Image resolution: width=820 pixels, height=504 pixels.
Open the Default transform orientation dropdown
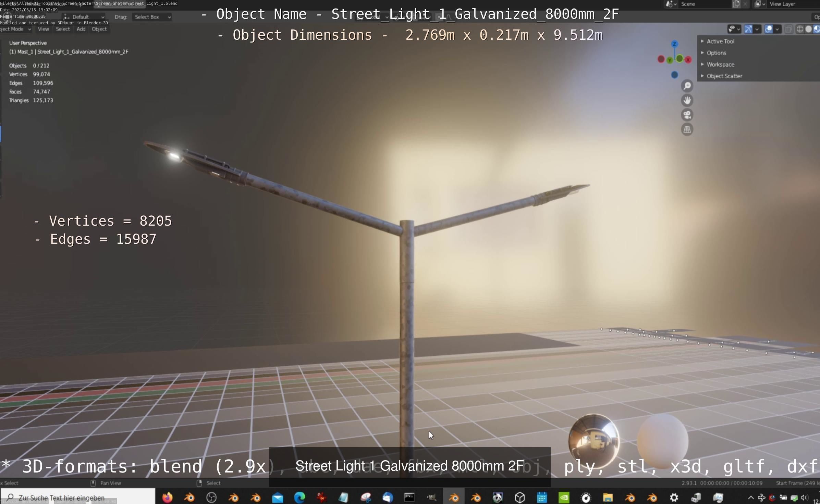84,17
